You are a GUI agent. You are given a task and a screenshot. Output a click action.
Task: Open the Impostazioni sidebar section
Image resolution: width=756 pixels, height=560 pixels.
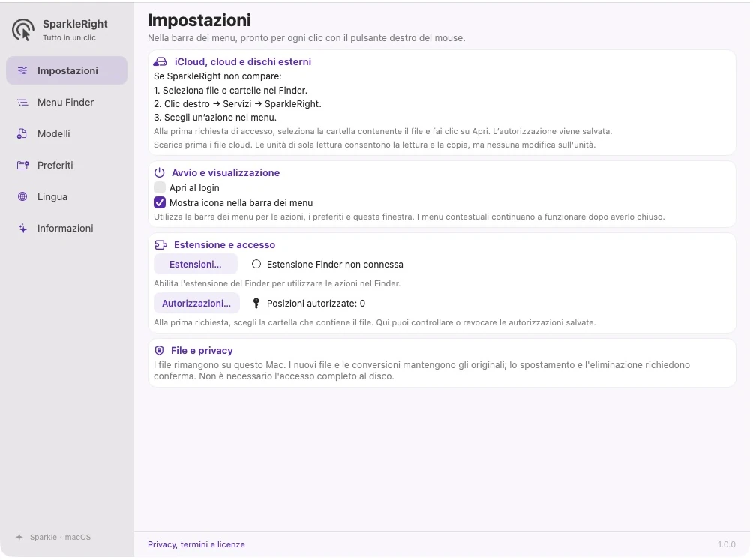click(x=67, y=70)
